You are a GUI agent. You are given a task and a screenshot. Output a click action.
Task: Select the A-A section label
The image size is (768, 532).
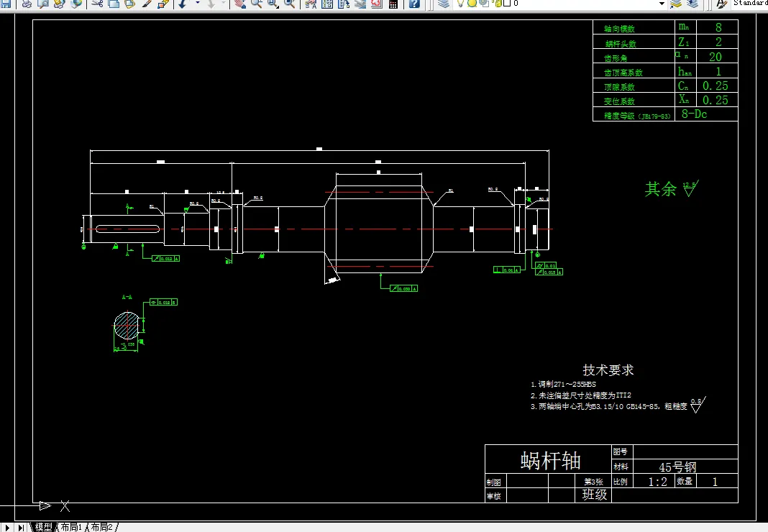[127, 298]
